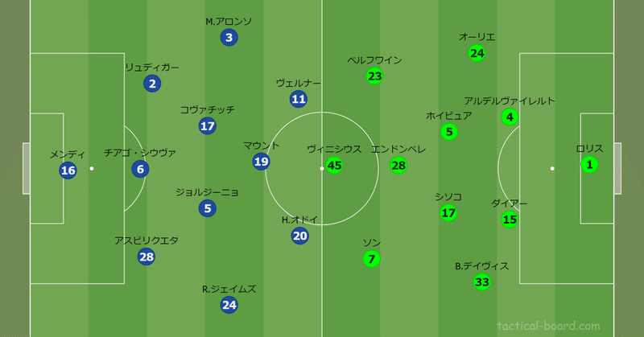Click green marker 33 B.デイヴィス
This screenshot has height=337, width=644.
coord(481,282)
